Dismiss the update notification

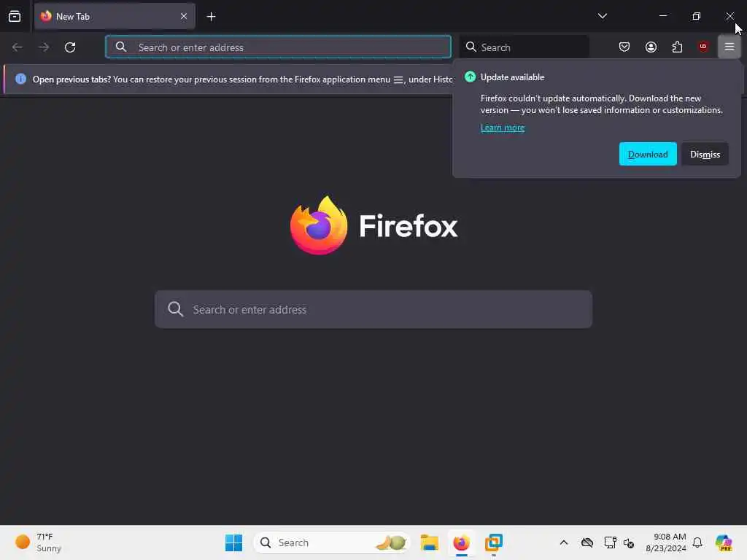point(705,155)
